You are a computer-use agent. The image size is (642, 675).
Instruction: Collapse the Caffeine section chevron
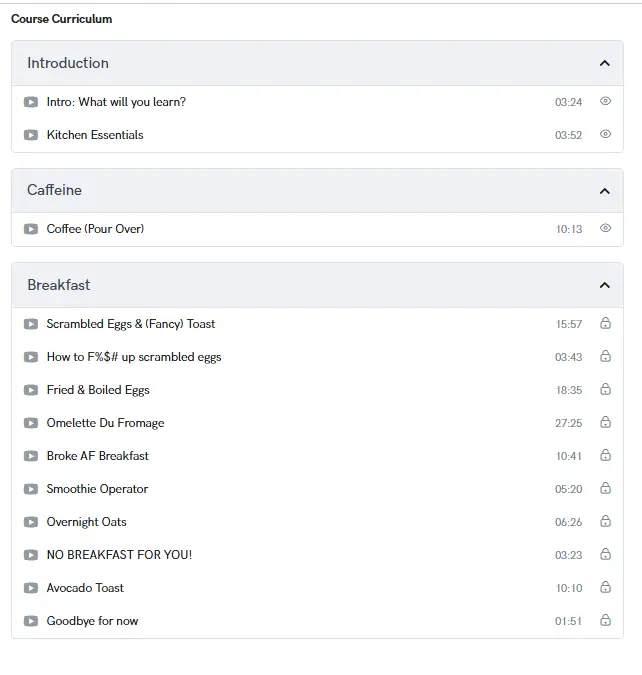click(604, 191)
